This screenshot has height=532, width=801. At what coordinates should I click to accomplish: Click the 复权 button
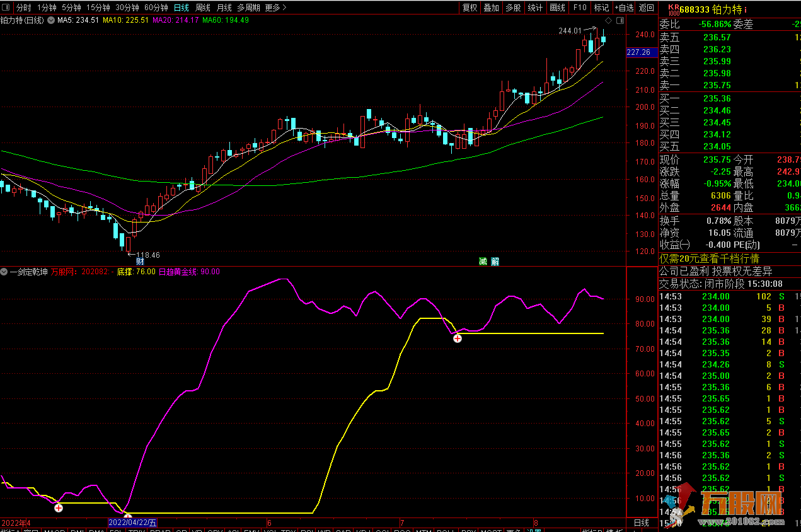tap(470, 8)
